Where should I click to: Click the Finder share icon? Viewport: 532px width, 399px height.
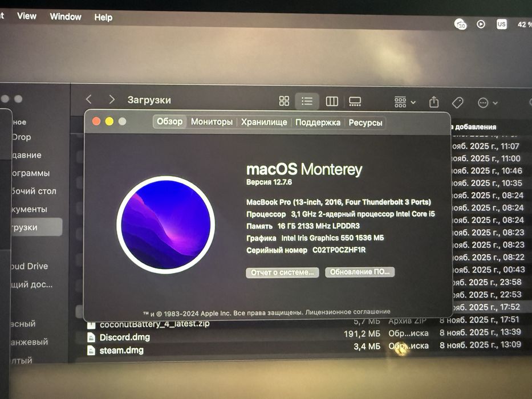pos(434,102)
